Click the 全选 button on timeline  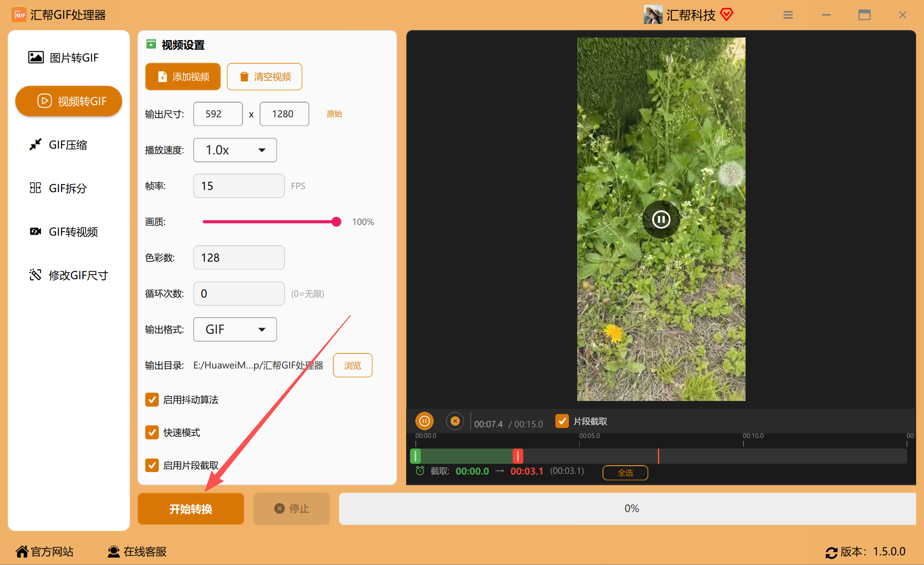pos(625,473)
